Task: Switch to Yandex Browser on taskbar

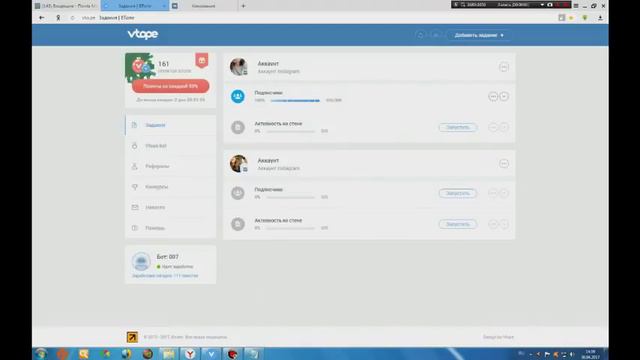Action: [x=190, y=353]
